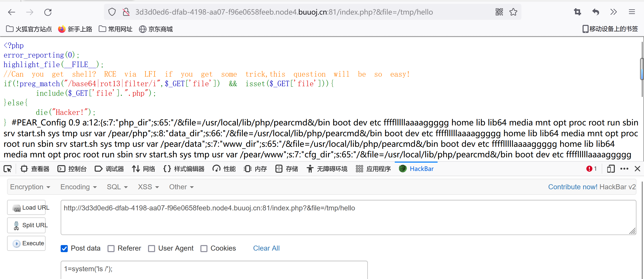Bookmark this page with the star icon

point(513,12)
